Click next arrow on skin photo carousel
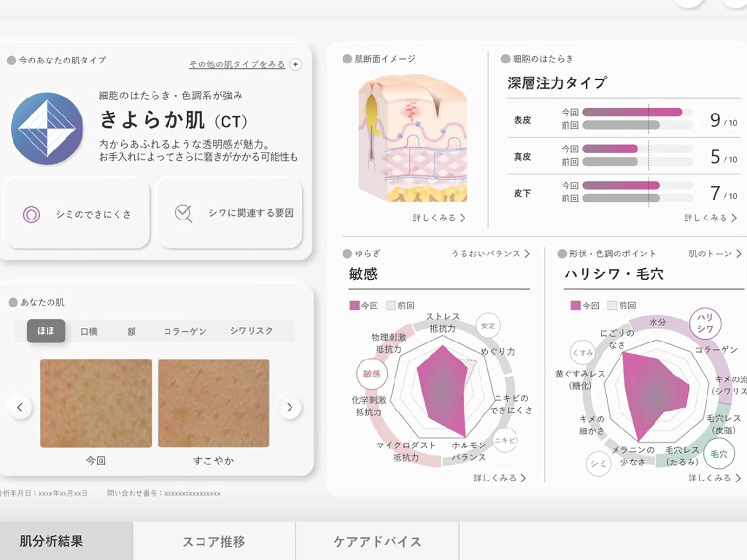This screenshot has width=747, height=560. click(x=289, y=407)
